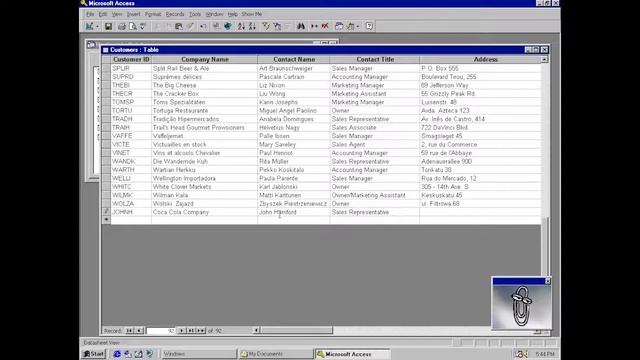Click the record number input box
Viewport: 640px width, 360px height.
[x=160, y=331]
